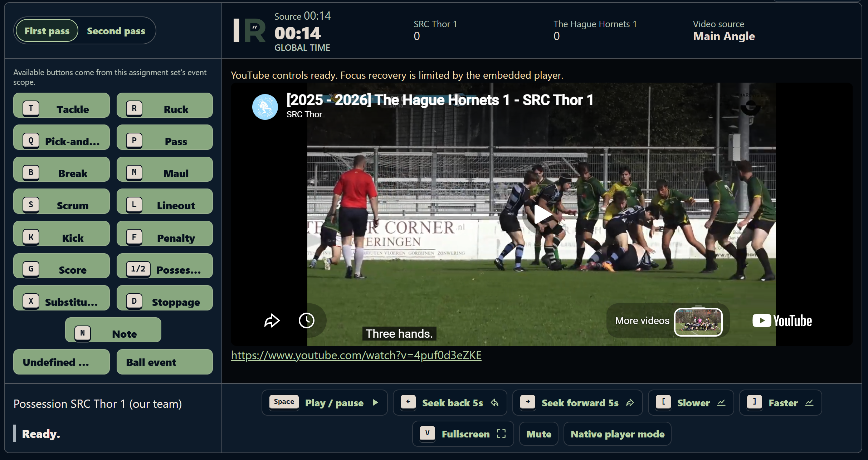Click Seek back 5s button
The image size is (868, 460).
point(450,403)
